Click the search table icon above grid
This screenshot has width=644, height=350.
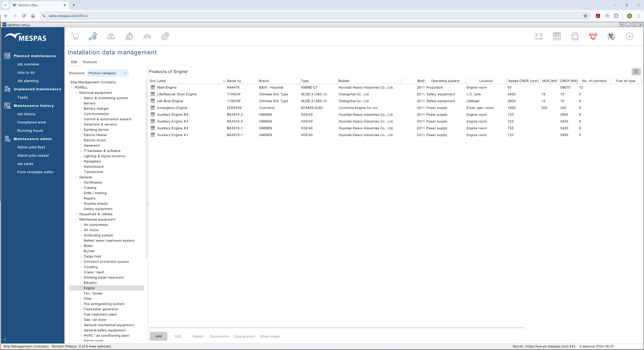tap(636, 72)
